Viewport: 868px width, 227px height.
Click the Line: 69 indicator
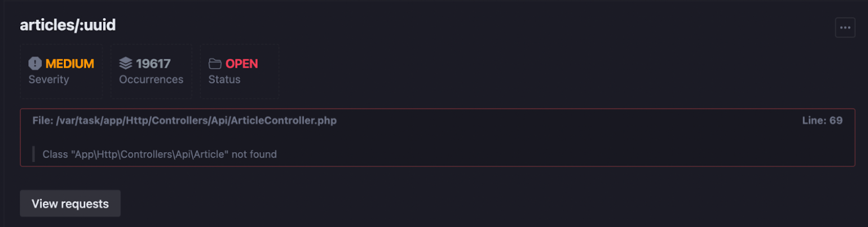[822, 120]
